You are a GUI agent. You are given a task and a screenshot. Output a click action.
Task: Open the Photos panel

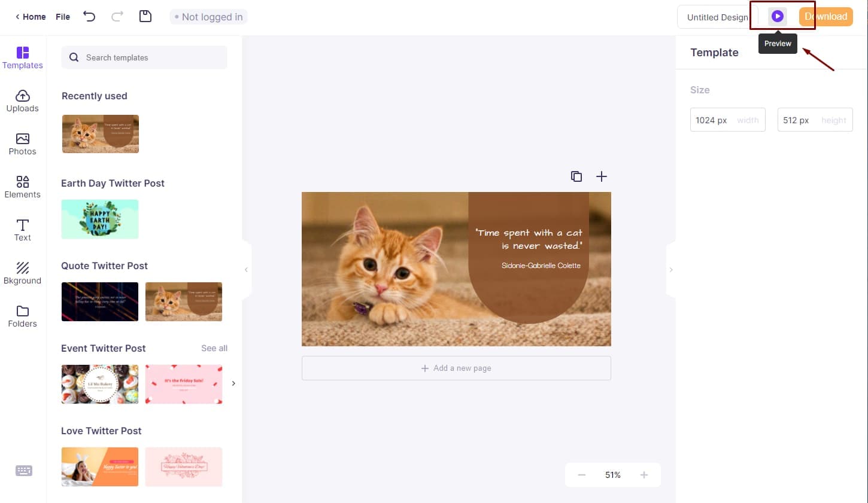point(23,144)
